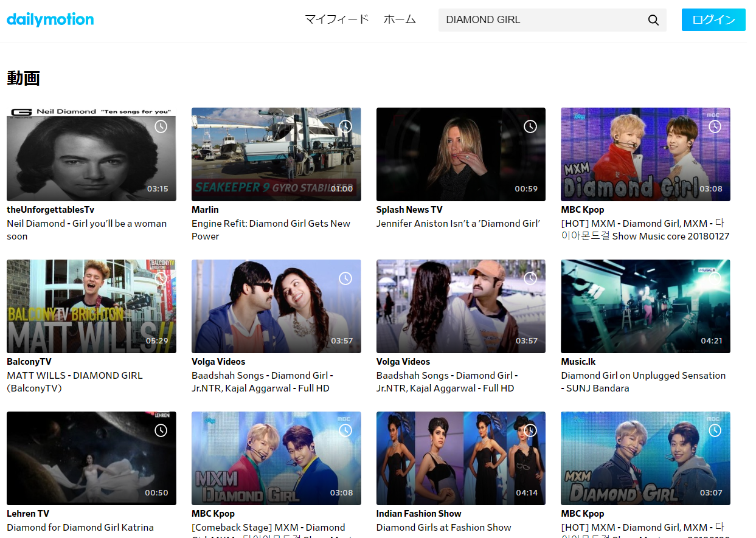Screen dimensions: 756x538
Task: Open 'Diamond for Diamond Girl Katrina' title
Action: pyautogui.click(x=80, y=528)
